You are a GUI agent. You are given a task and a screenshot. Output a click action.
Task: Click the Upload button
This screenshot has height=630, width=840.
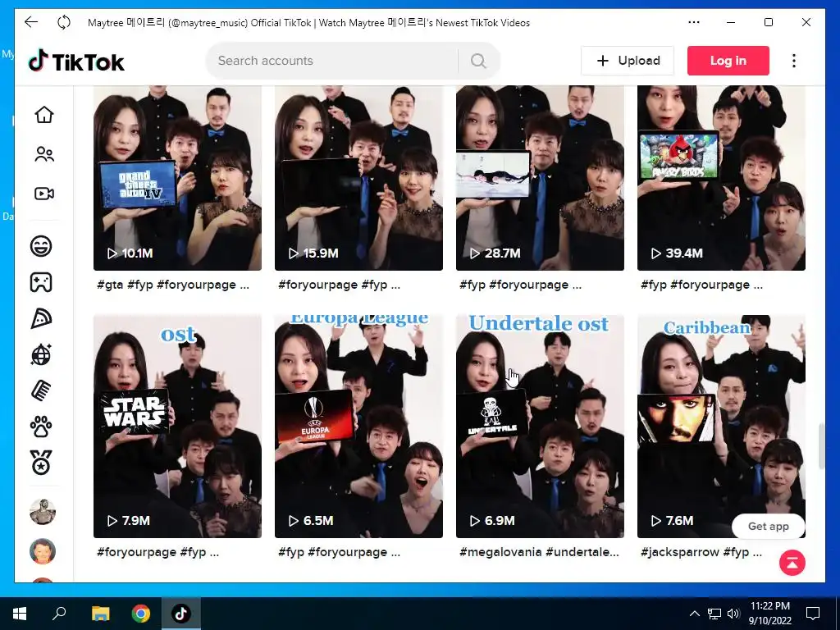coord(628,61)
